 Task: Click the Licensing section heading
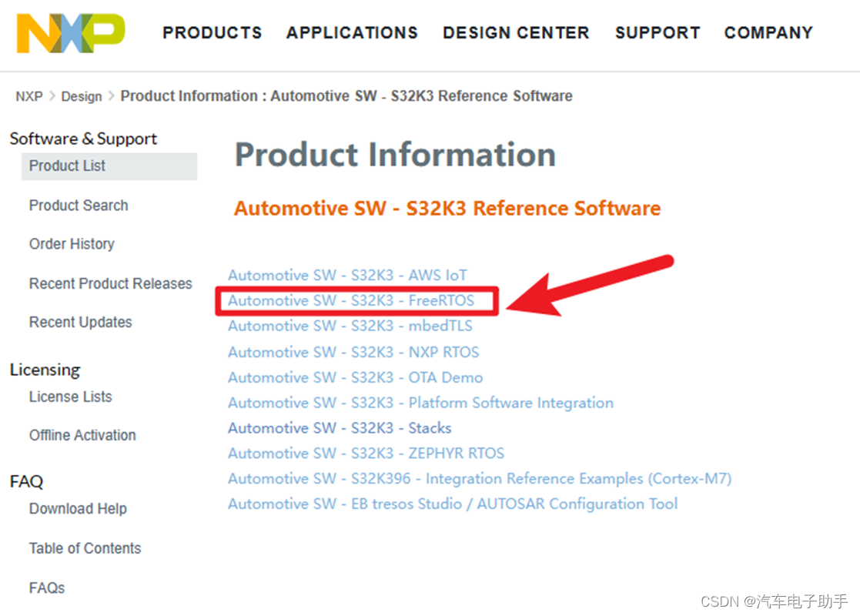point(45,370)
